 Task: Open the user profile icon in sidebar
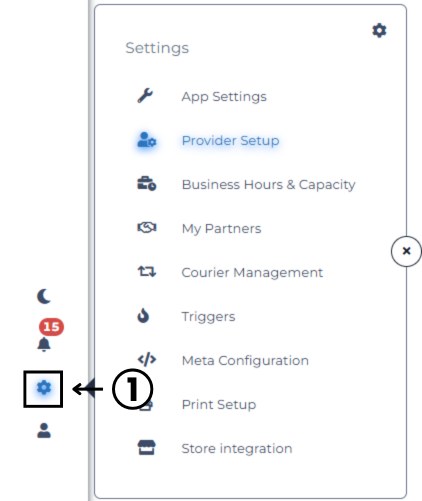pyautogui.click(x=44, y=430)
